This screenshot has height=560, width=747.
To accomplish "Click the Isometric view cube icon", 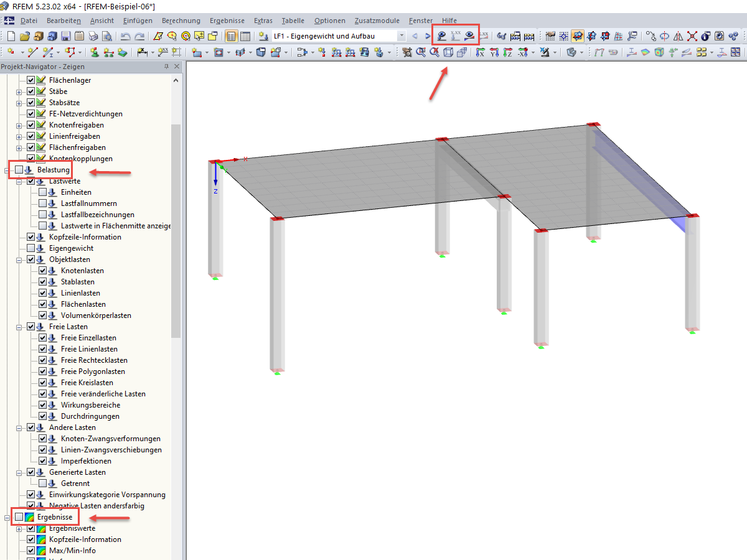I will [x=448, y=52].
